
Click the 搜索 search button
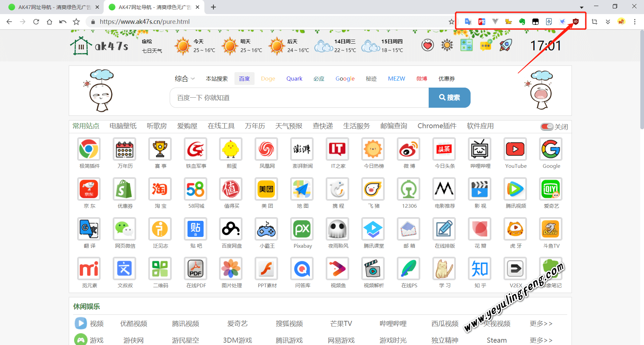449,98
